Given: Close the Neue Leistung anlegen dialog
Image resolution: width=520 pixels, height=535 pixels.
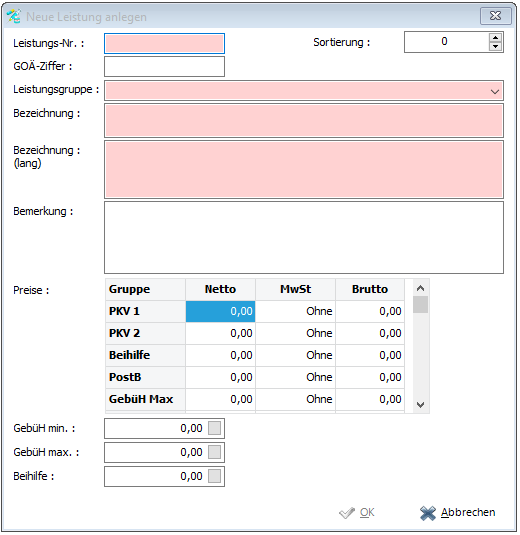Looking at the screenshot, I should click(x=496, y=16).
